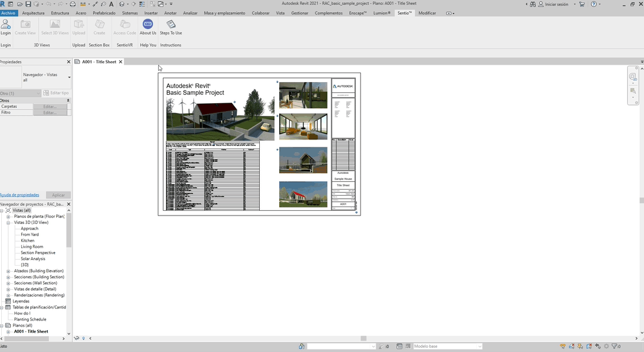Image resolution: width=644 pixels, height=352 pixels.
Task: Open the About Us SentioVR icon
Action: tap(148, 25)
